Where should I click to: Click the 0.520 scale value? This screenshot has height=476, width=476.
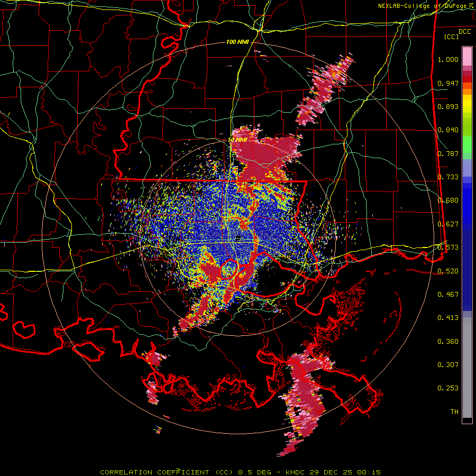pos(448,271)
